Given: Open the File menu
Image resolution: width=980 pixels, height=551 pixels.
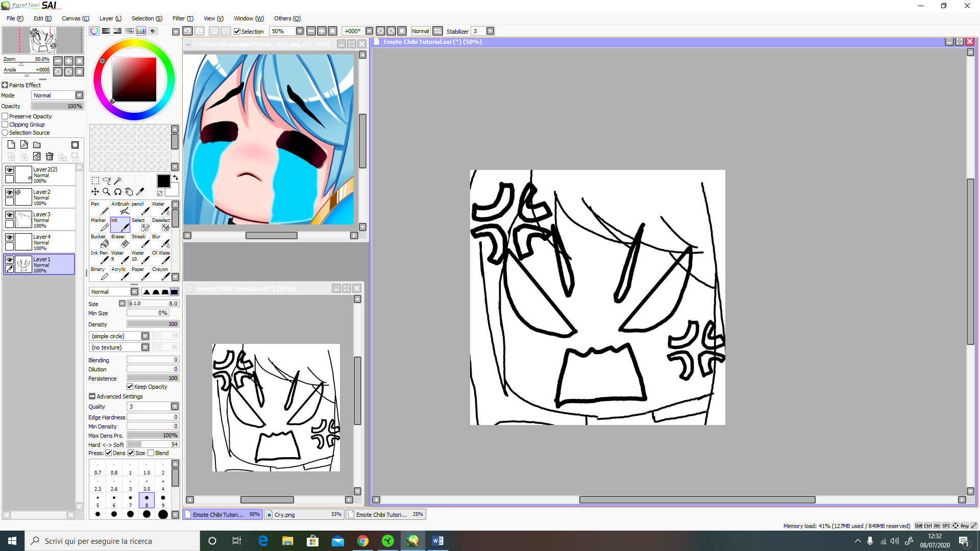Looking at the screenshot, I should pyautogui.click(x=15, y=18).
